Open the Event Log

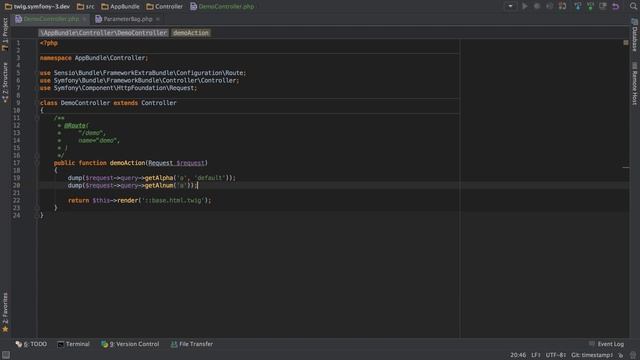pyautogui.click(x=607, y=344)
